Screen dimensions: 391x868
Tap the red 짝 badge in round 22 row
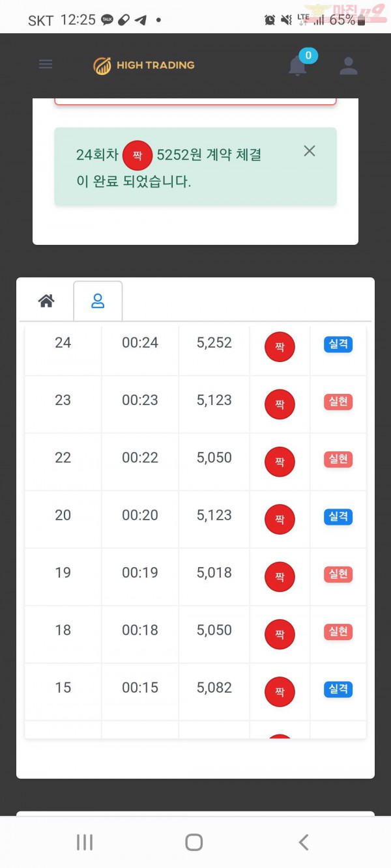[280, 462]
